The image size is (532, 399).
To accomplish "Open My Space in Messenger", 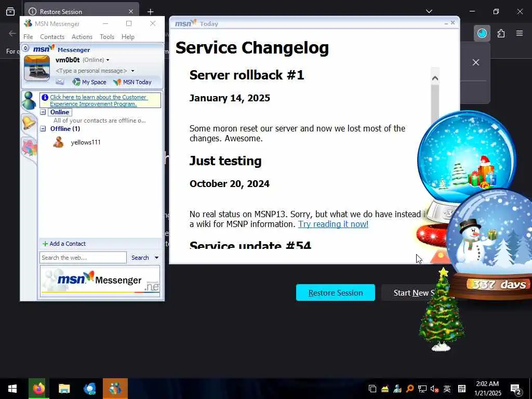I will [x=89, y=82].
